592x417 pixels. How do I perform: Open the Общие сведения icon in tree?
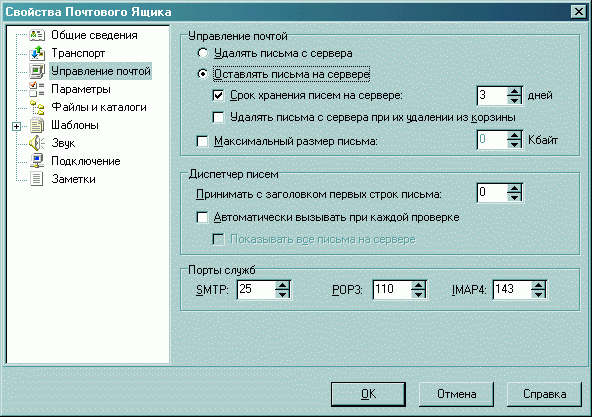click(x=37, y=35)
